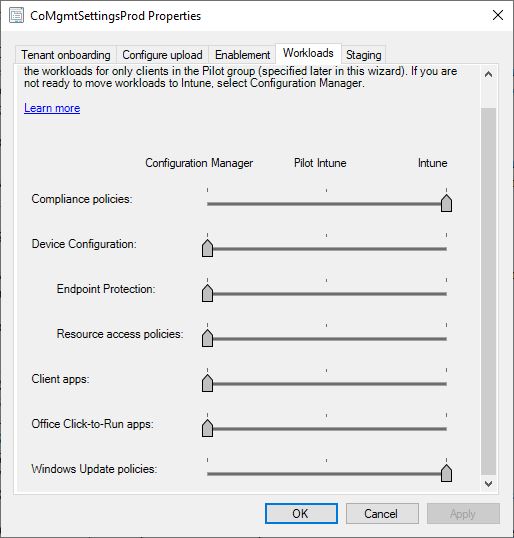Click the Configuration Manager column heading
This screenshot has width=514, height=538.
pos(199,163)
